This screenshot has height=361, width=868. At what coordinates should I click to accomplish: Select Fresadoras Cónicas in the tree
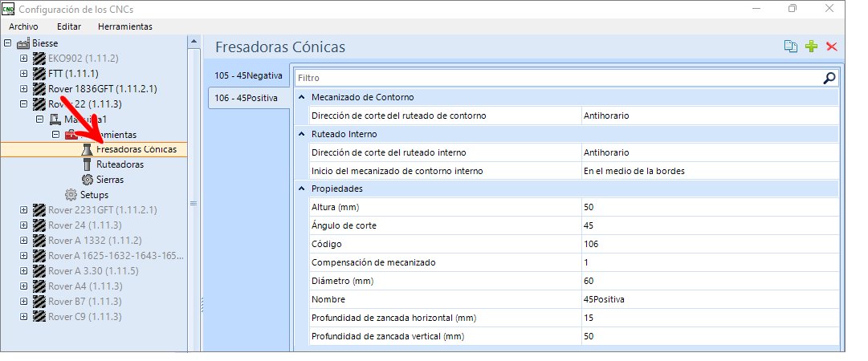point(137,149)
